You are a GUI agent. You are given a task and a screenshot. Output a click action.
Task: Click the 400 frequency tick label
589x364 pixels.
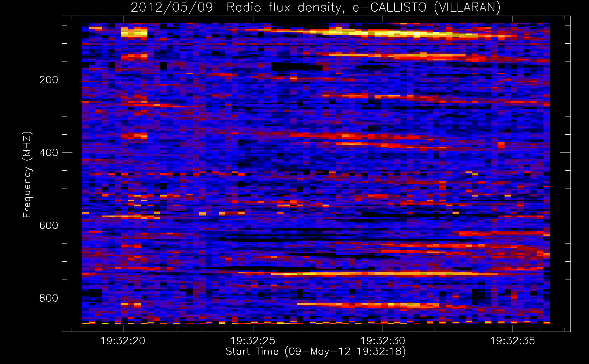click(x=49, y=153)
